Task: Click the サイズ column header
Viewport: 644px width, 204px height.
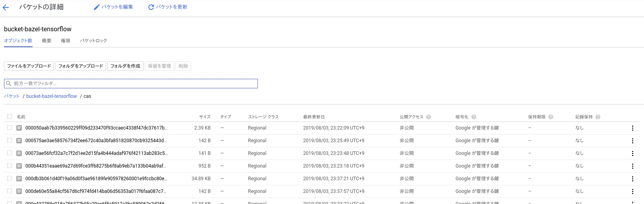Action: tap(205, 117)
